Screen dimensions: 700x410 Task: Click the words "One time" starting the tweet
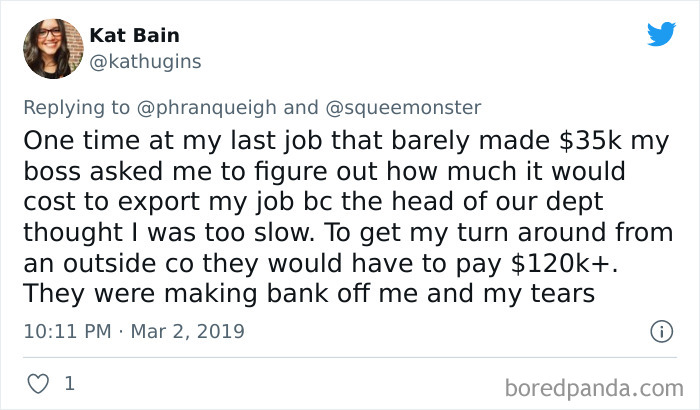coord(67,141)
